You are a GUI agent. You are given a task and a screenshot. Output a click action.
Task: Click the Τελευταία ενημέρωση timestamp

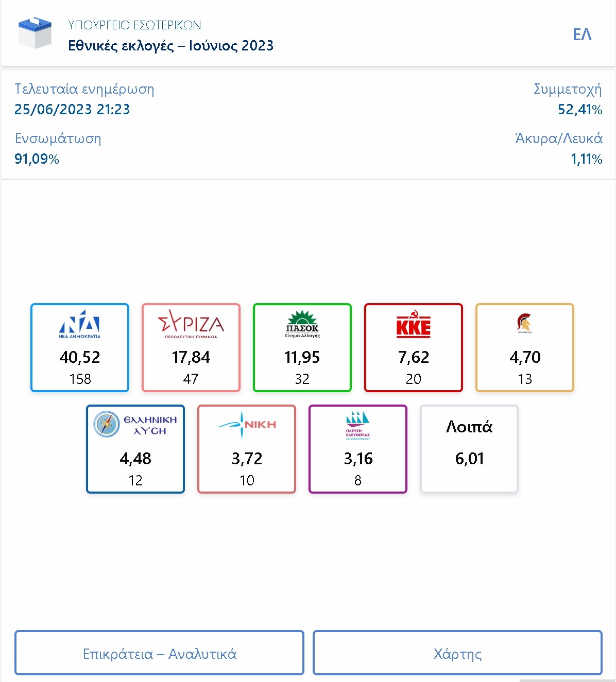(73, 109)
